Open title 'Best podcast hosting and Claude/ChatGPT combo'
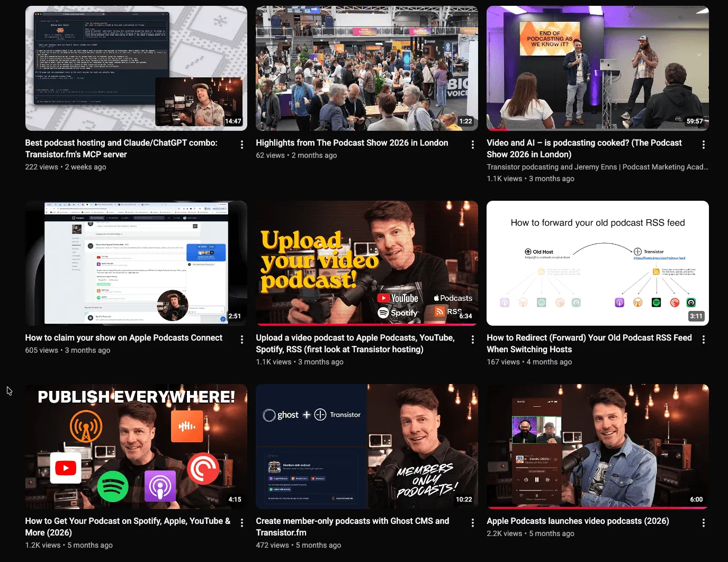Image resolution: width=728 pixels, height=562 pixels. tap(121, 149)
